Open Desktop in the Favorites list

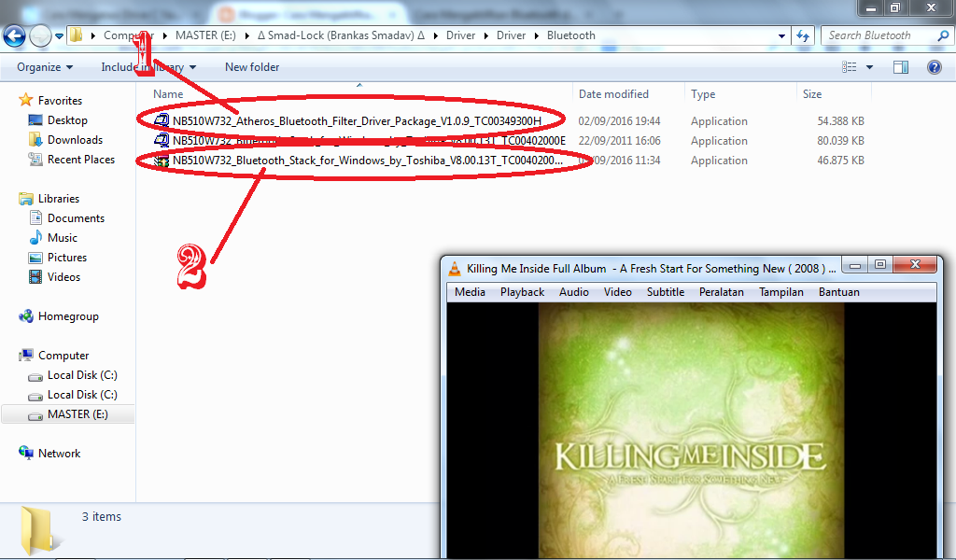(67, 120)
